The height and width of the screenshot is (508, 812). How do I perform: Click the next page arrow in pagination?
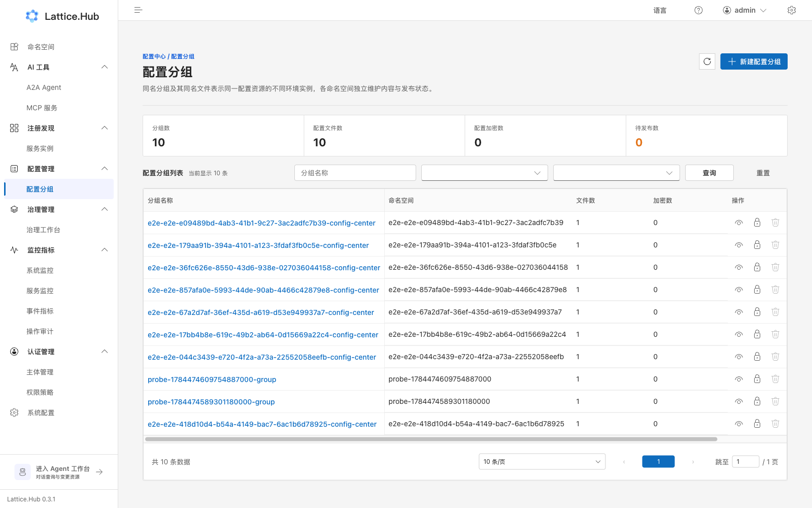click(x=693, y=462)
